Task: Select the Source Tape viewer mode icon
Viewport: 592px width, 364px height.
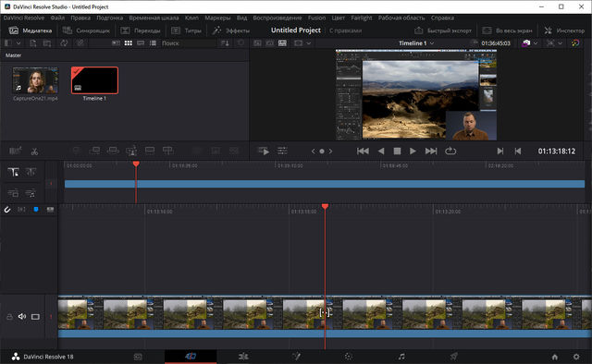Action: pyautogui.click(x=270, y=43)
